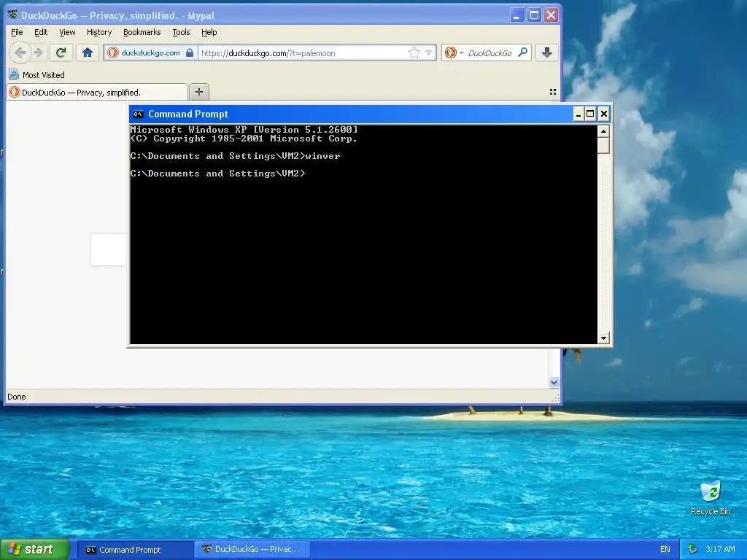This screenshot has width=747, height=560.
Task: Bookmark this page with the star
Action: click(414, 52)
